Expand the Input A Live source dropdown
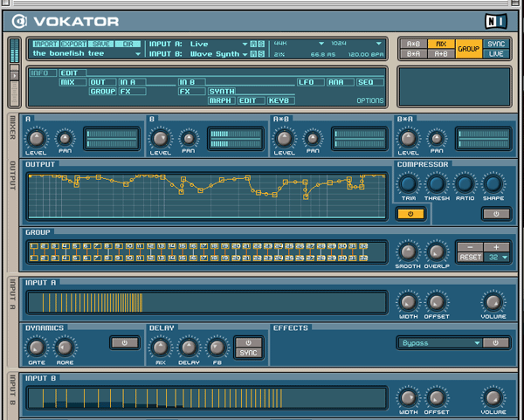This screenshot has width=524, height=420. tap(218, 43)
